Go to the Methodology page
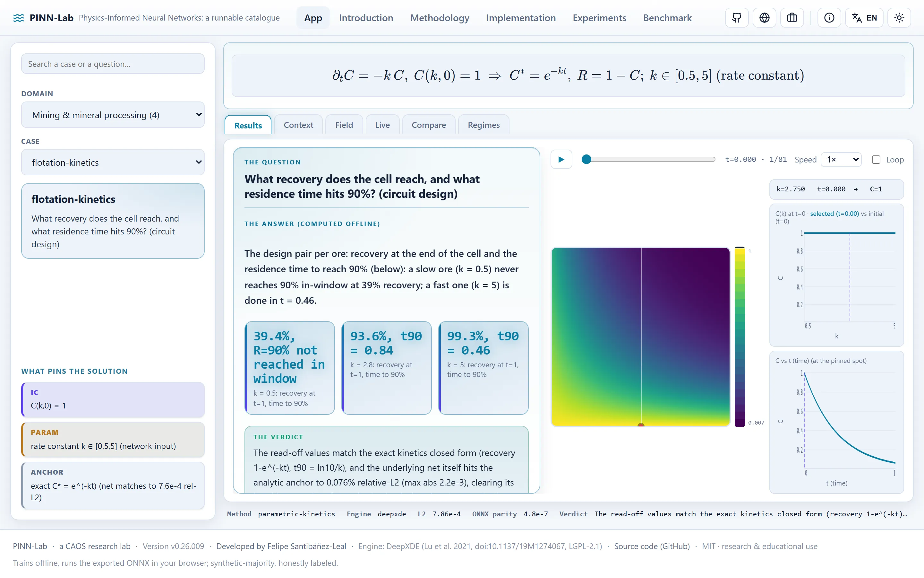This screenshot has height=578, width=924. click(440, 18)
